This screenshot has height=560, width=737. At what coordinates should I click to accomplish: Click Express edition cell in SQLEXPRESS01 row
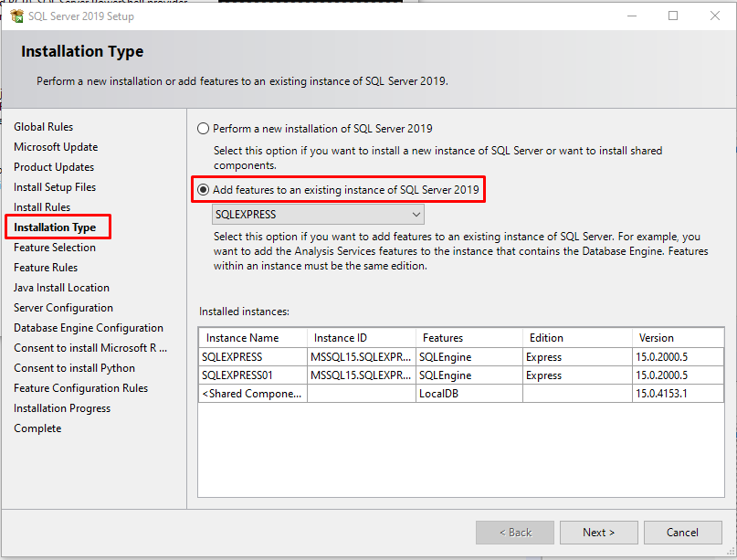[577, 375]
